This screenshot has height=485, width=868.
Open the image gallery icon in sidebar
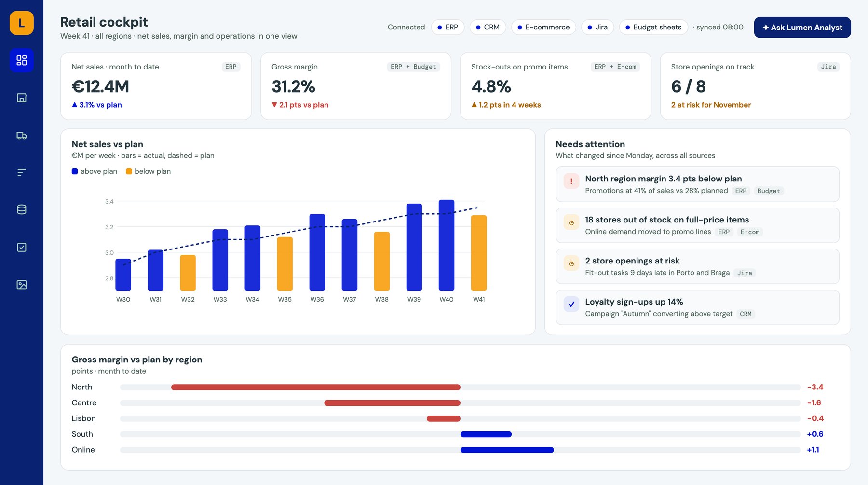(x=22, y=285)
